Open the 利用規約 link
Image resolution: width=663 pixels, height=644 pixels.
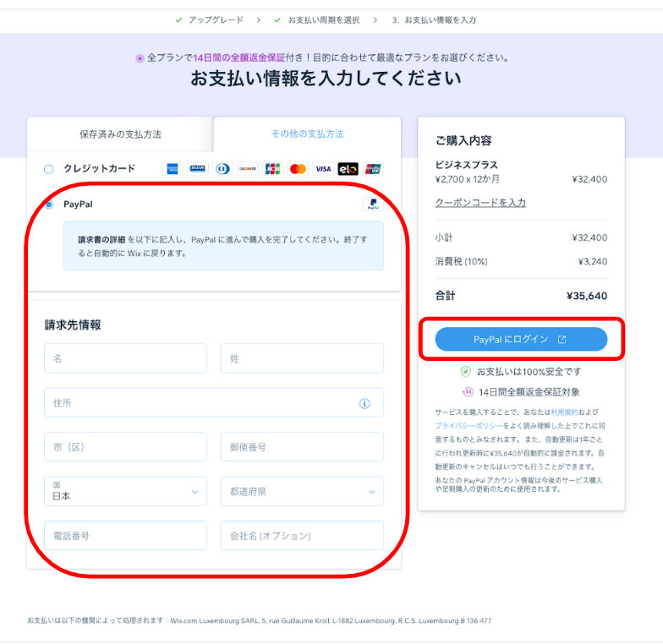click(x=564, y=412)
